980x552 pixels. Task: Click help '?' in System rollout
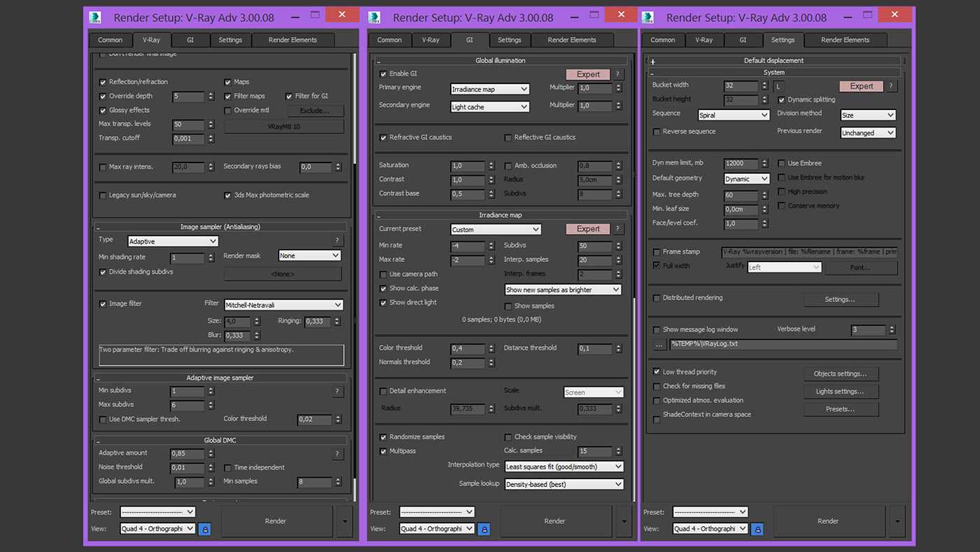pyautogui.click(x=890, y=86)
